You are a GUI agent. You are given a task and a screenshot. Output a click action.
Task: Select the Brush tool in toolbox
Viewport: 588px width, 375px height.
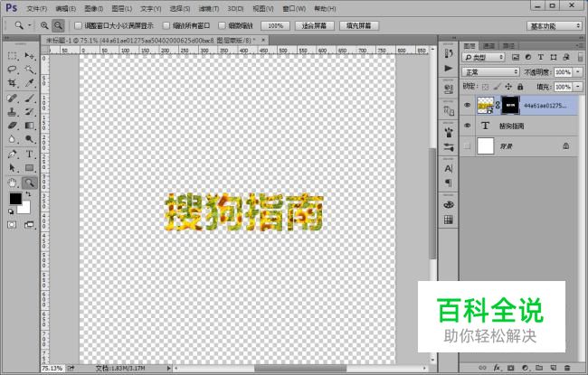(29, 98)
